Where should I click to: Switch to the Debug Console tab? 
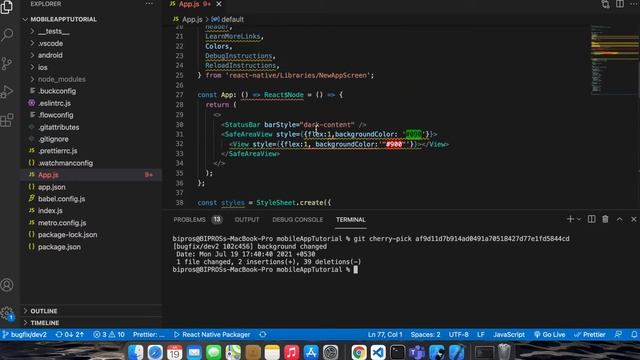298,220
